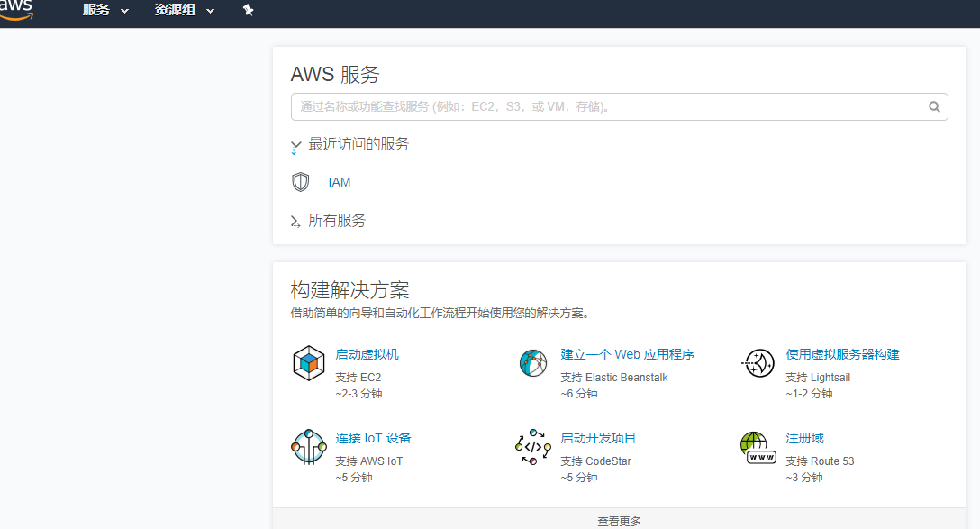Click the 支持 Elastic Beanstalk text
The width and height of the screenshot is (980, 529).
(x=614, y=378)
